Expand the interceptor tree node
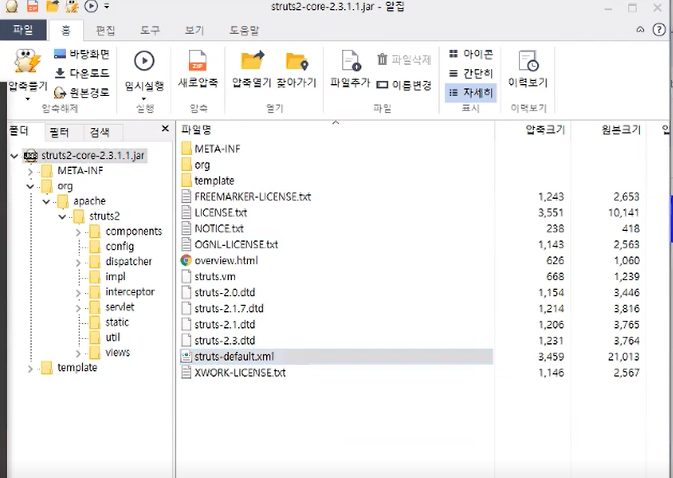The width and height of the screenshot is (673, 478). click(x=78, y=293)
